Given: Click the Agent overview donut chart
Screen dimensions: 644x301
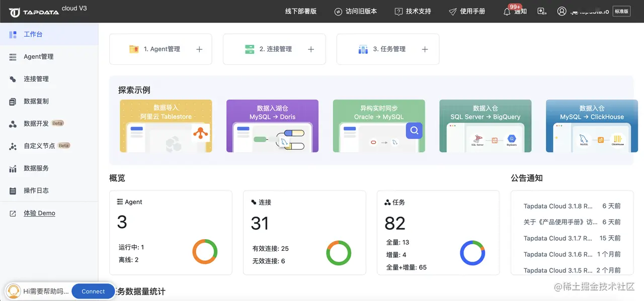Looking at the screenshot, I should click(x=205, y=251).
